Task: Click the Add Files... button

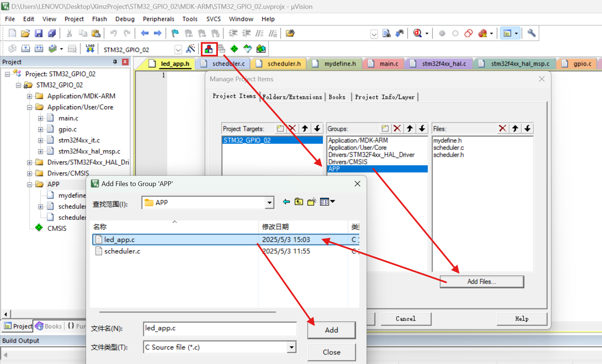Action: point(482,282)
